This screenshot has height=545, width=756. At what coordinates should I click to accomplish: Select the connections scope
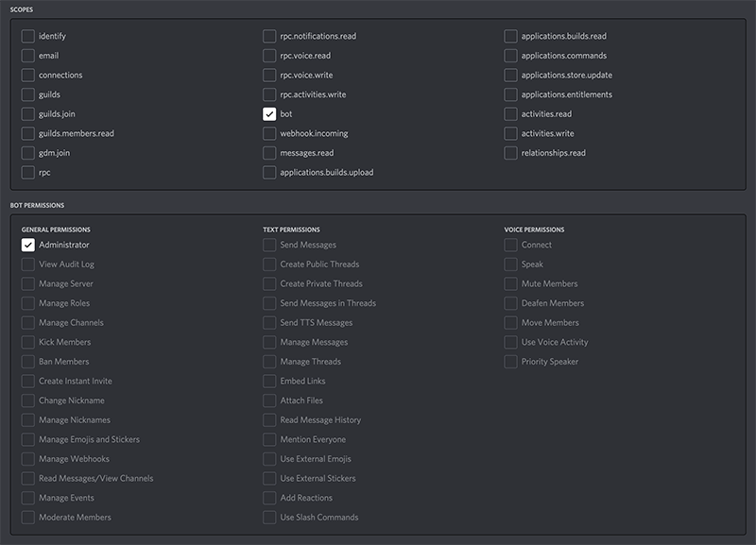[28, 76]
